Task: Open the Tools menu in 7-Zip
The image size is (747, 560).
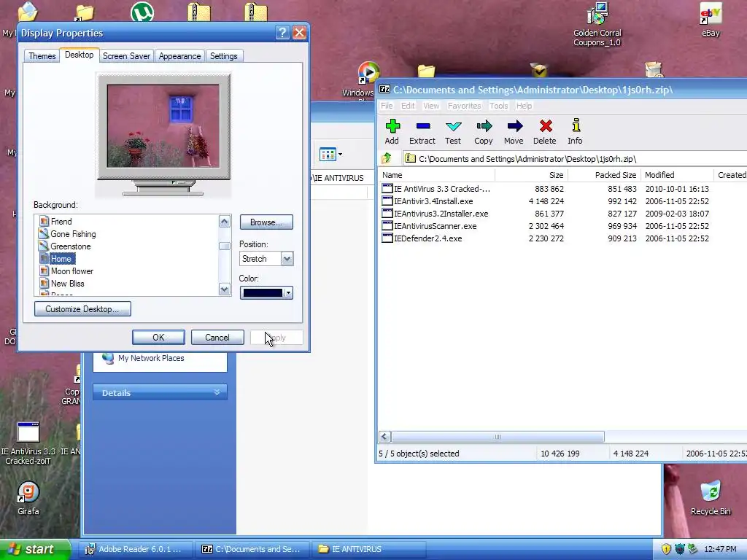Action: click(498, 106)
